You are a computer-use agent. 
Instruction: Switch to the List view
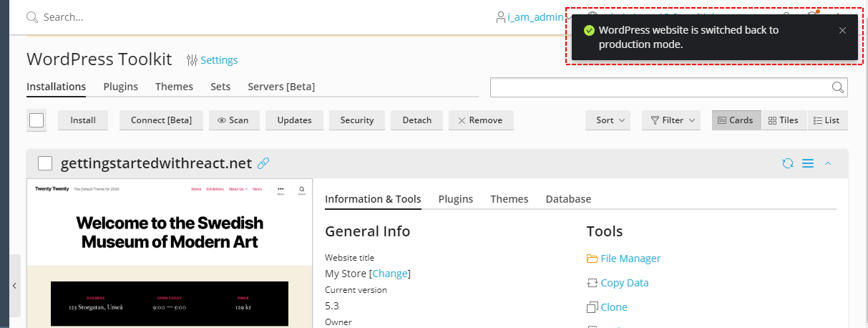pyautogui.click(x=828, y=120)
